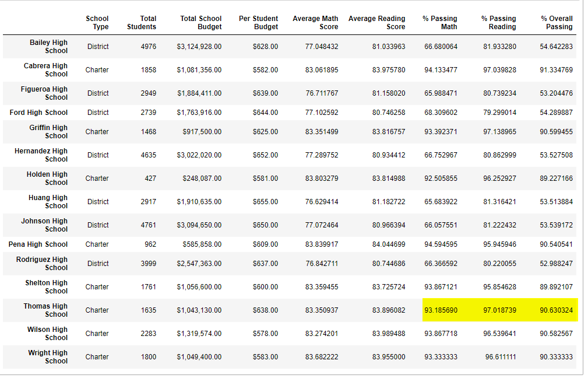Click the highlighted 93.185690 cell
Image resolution: width=588 pixels, height=378 pixels.
pos(441,310)
